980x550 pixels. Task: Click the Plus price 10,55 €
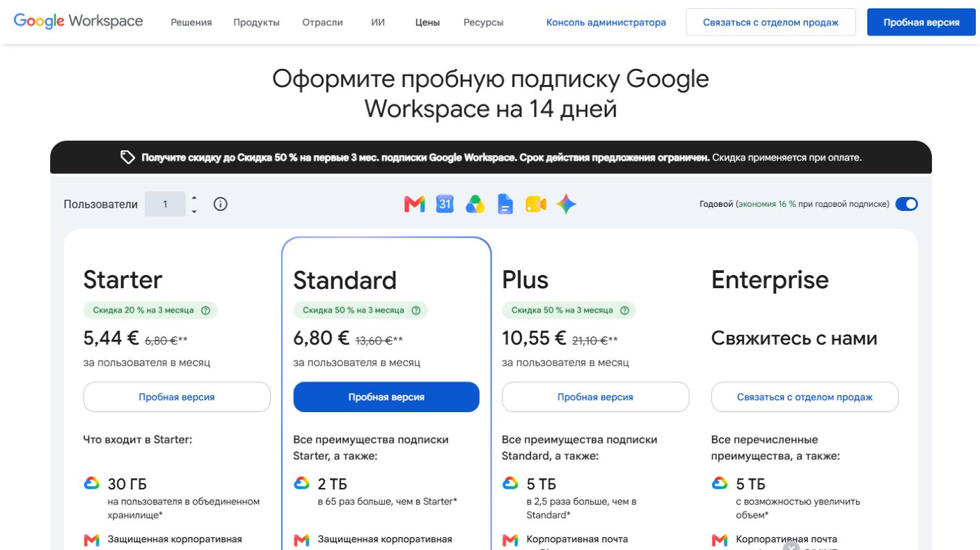tap(534, 338)
